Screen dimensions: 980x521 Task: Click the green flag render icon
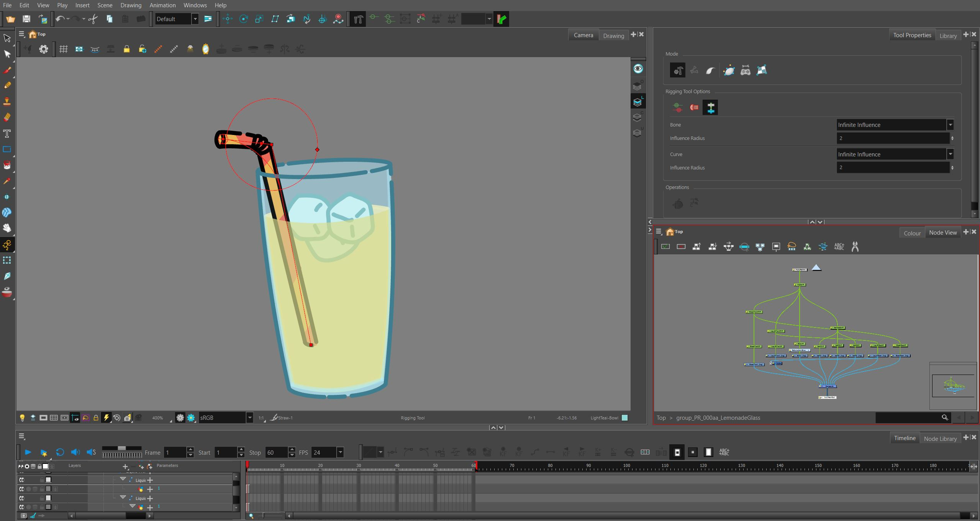[501, 19]
